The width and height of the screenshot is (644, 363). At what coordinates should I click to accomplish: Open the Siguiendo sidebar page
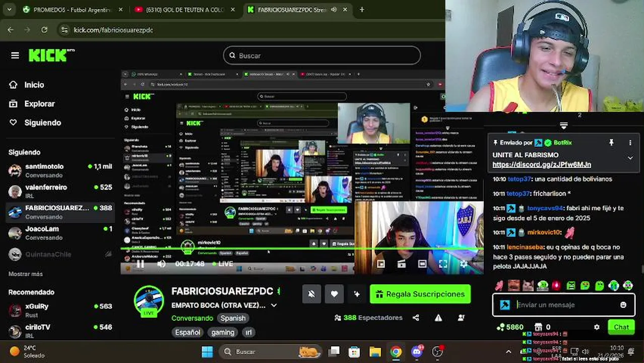pyautogui.click(x=42, y=123)
